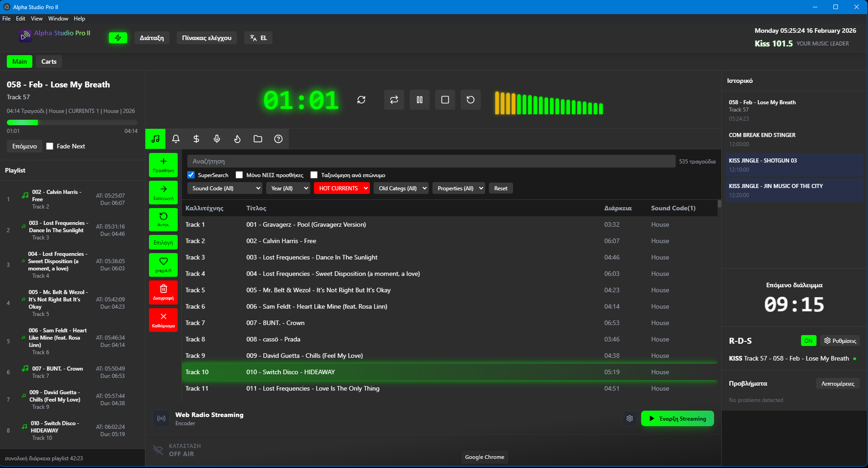Click the Reset filters button
The height and width of the screenshot is (468, 868).
point(500,188)
